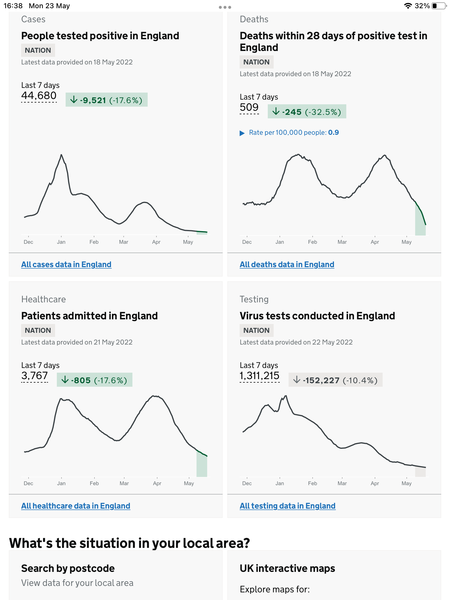Viewport: 450px width, 600px height.
Task: Click the admissions down-arrow change badge -805
Action: [x=95, y=380]
